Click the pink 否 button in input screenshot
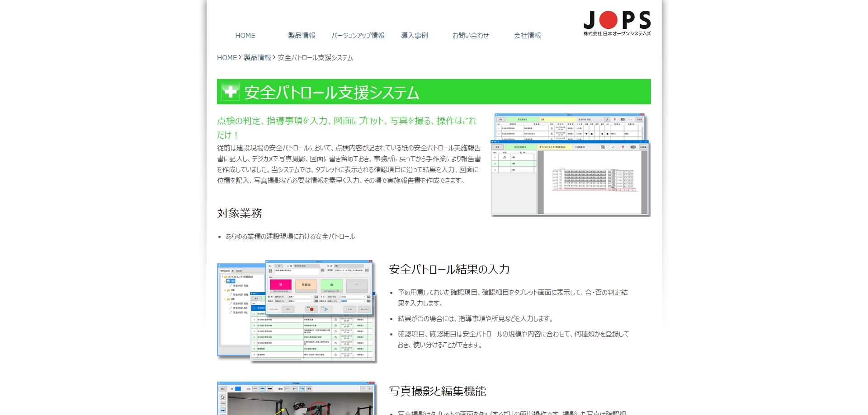This screenshot has height=415, width=868. coord(281,285)
